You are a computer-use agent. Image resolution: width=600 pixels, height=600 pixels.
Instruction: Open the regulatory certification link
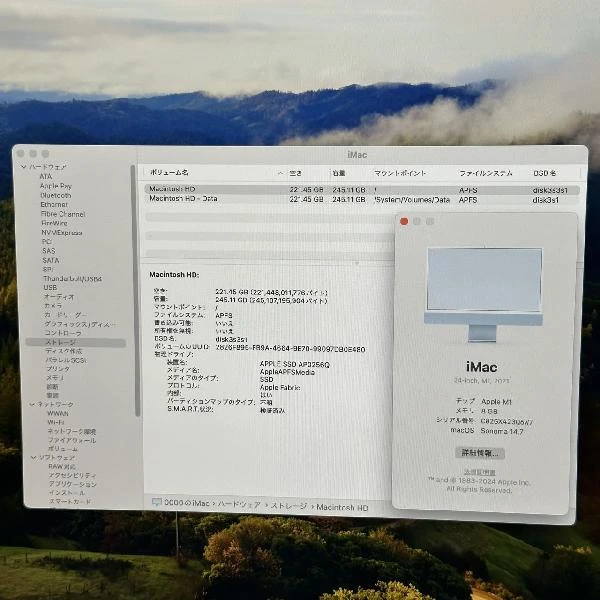479,472
